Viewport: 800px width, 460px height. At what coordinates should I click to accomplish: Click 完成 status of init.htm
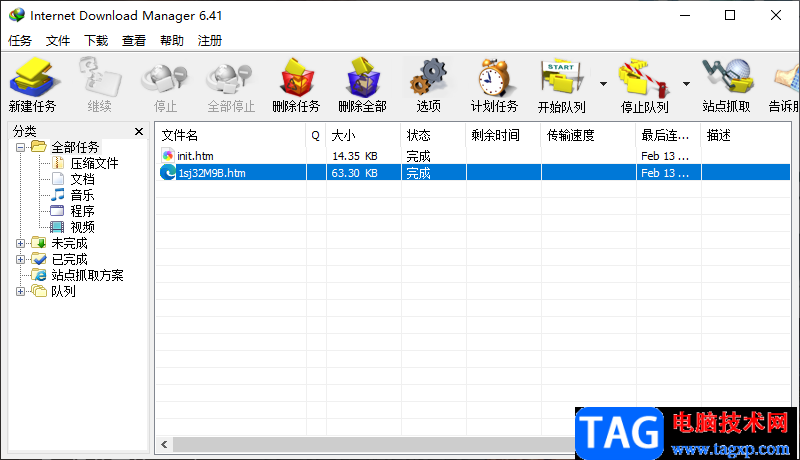pos(418,156)
